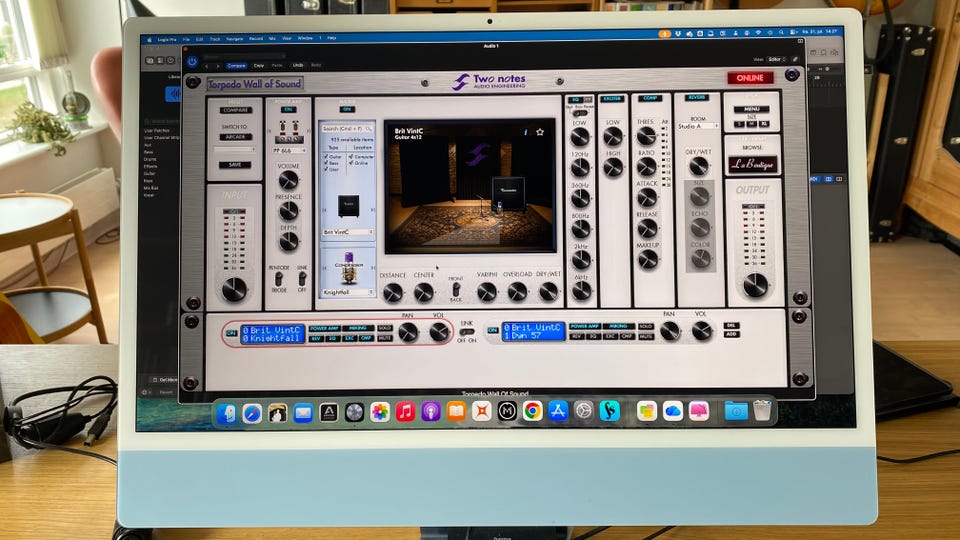Select next microphone with right arrow
The width and height of the screenshot is (960, 540).
click(372, 268)
